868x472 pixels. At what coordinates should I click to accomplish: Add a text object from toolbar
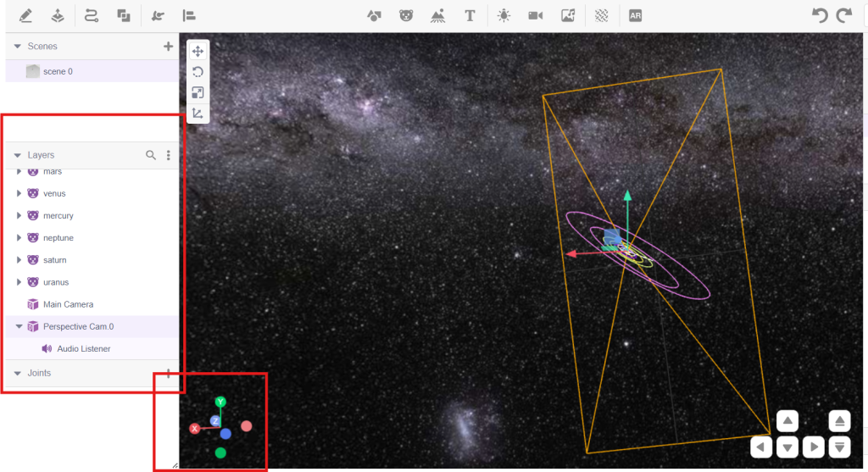tap(470, 15)
